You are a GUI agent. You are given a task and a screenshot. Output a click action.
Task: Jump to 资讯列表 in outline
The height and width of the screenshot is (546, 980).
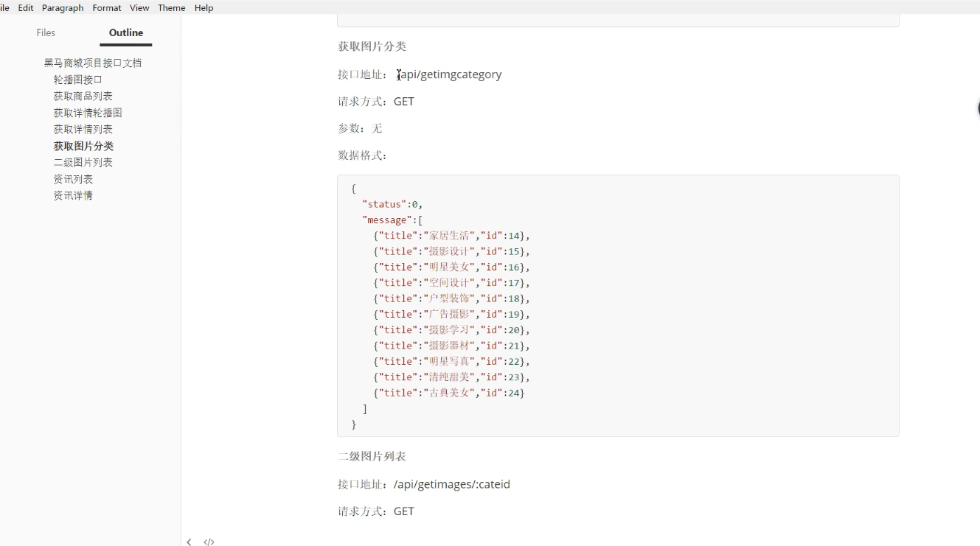pyautogui.click(x=73, y=179)
